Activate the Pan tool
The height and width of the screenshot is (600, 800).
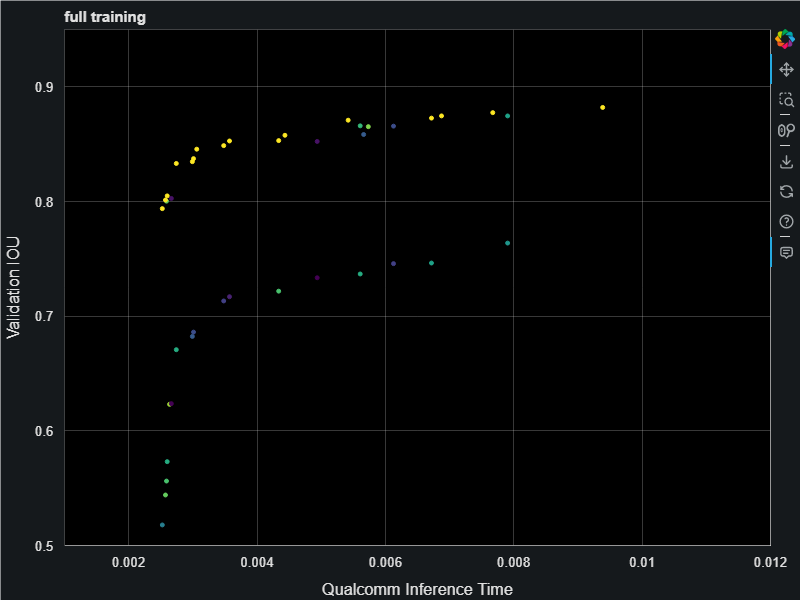click(786, 70)
